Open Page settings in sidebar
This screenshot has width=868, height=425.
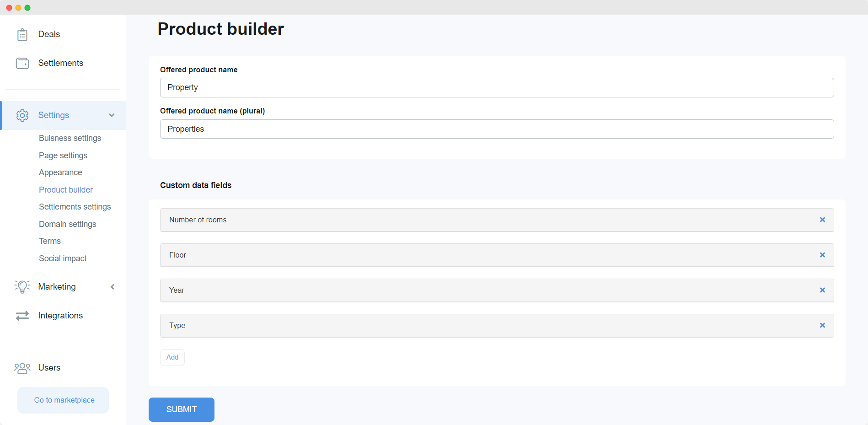[63, 156]
